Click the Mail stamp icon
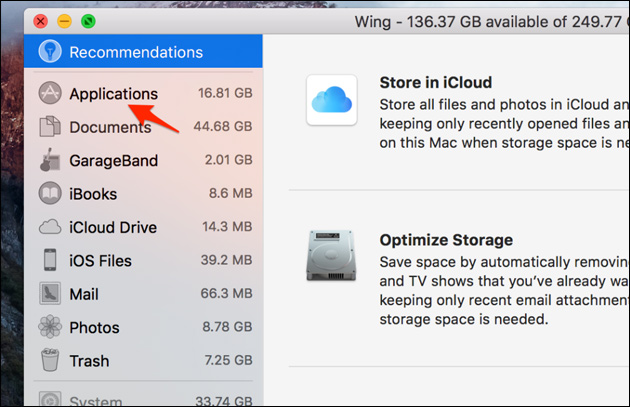Viewport: 630px width, 407px height. 50,293
